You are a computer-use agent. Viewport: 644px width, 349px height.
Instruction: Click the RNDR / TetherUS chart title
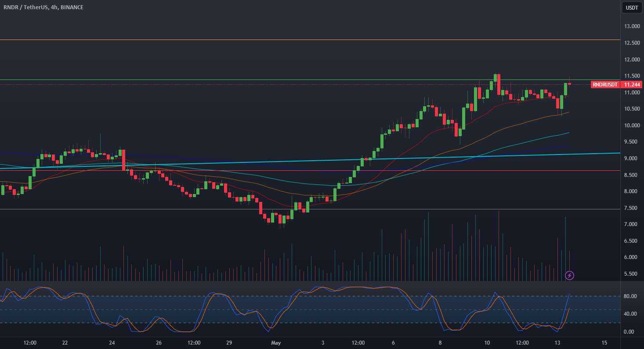[x=43, y=7]
